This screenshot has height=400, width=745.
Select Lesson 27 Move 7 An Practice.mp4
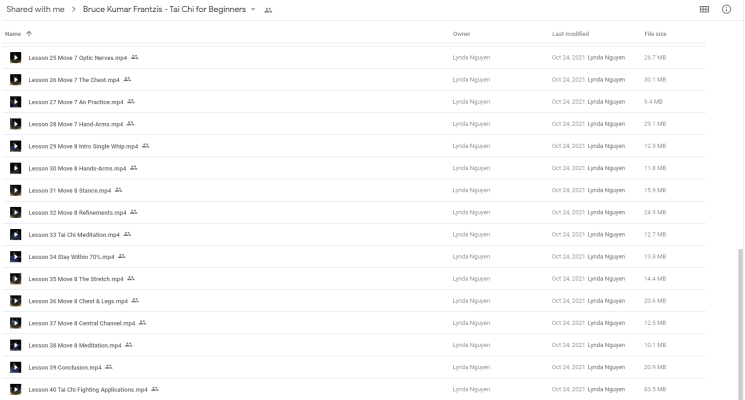75,102
